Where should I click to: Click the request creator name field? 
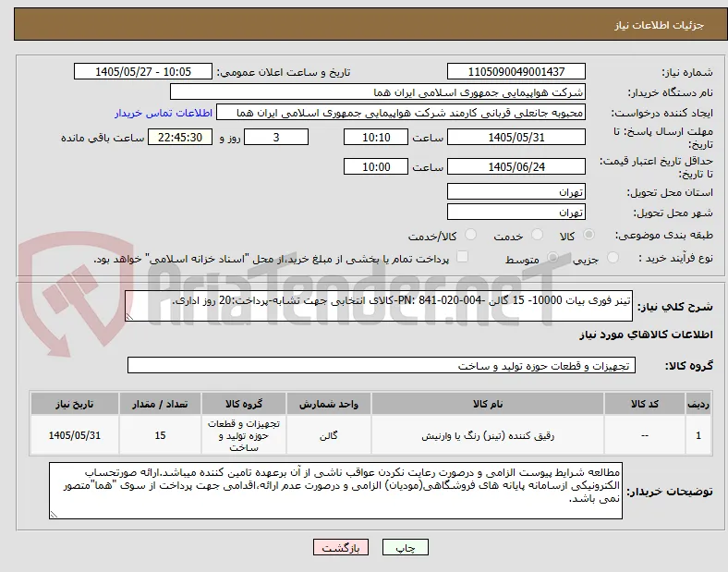click(x=401, y=113)
